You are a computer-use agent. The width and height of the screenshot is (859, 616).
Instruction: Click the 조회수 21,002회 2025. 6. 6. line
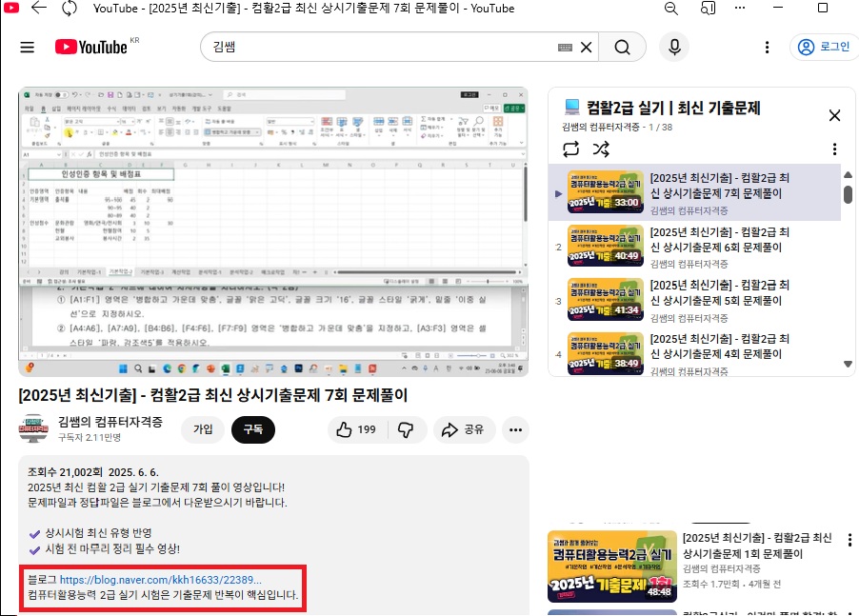[x=93, y=472]
